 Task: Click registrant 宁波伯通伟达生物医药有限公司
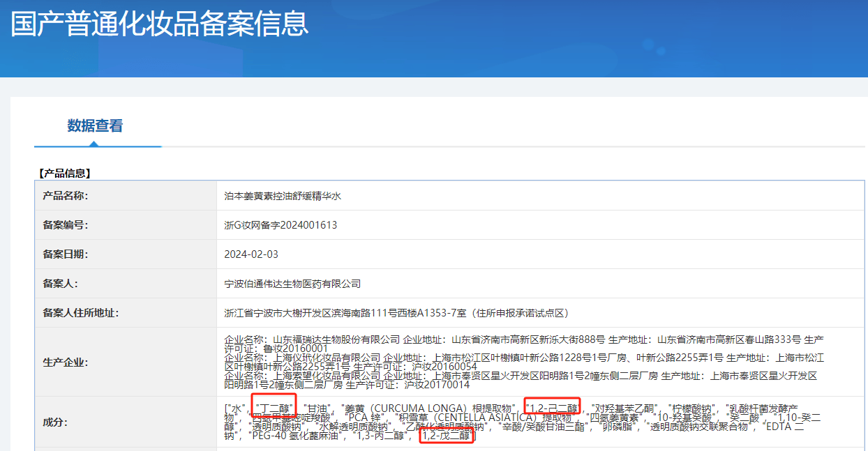292,284
